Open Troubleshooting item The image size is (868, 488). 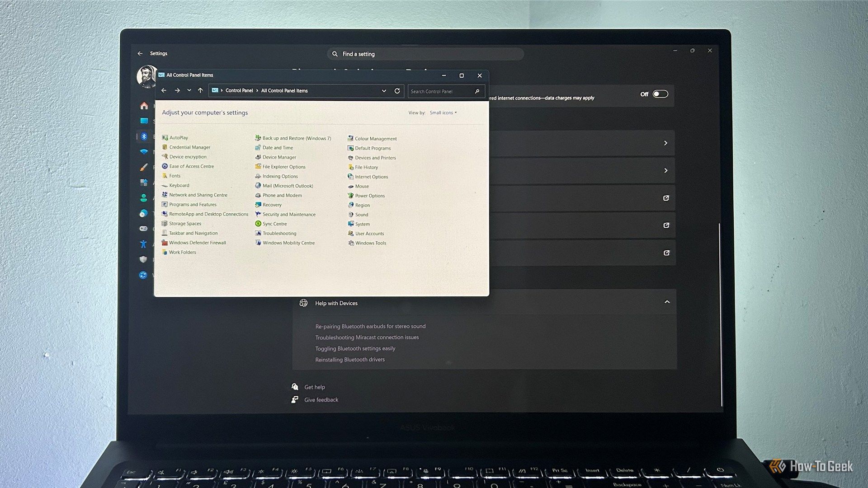(x=276, y=233)
